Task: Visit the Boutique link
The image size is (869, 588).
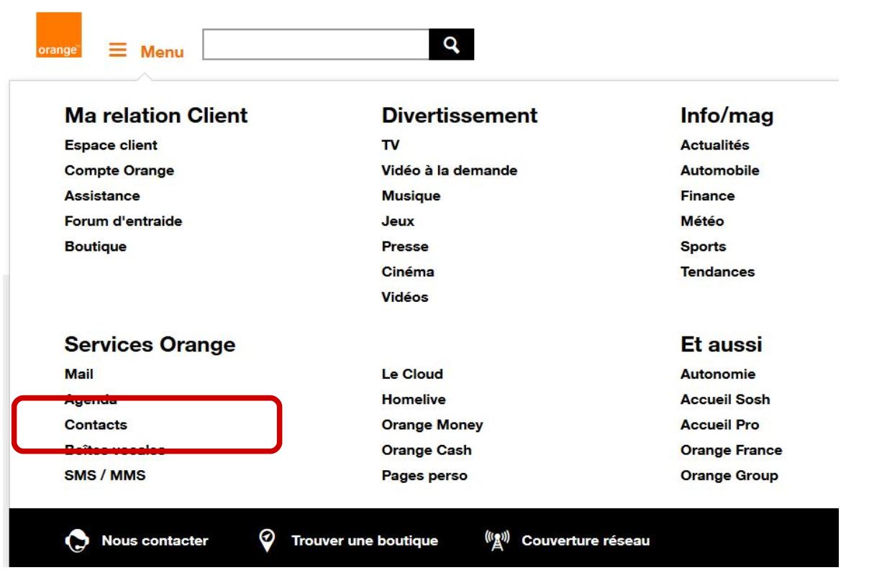Action: (96, 247)
